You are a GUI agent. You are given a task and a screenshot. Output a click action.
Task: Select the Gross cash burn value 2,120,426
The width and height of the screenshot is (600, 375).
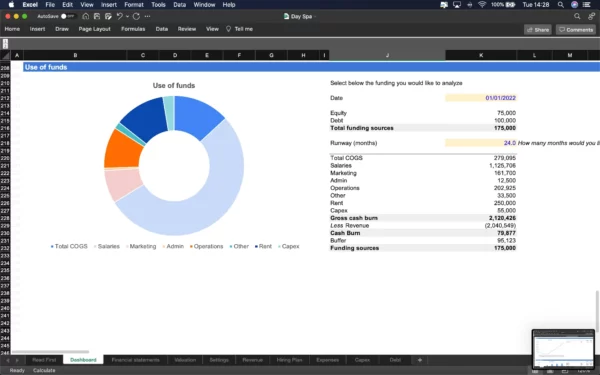click(x=502, y=218)
